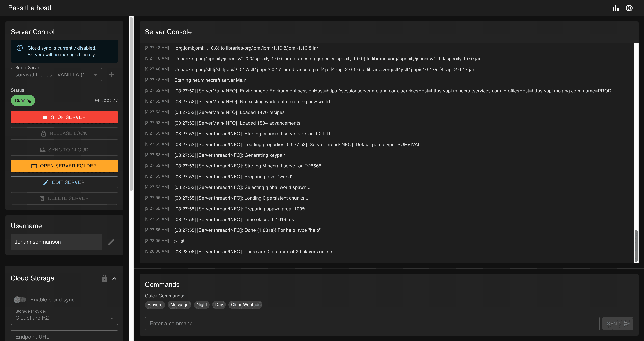Add a new server with plus icon

(111, 75)
